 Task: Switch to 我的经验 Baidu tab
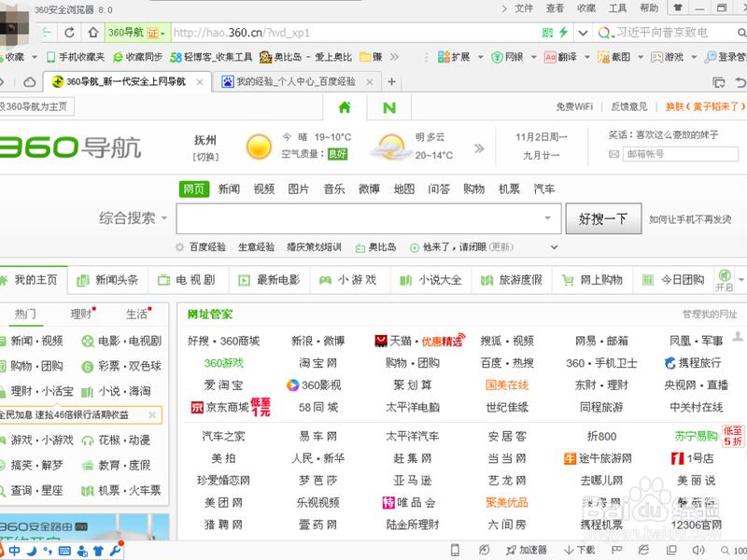click(296, 82)
